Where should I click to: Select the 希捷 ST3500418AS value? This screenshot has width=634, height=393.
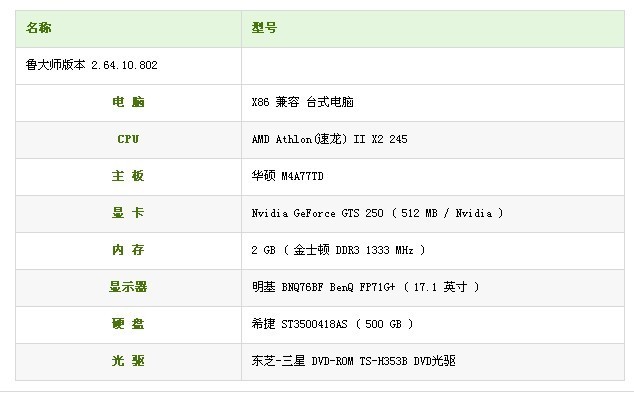click(332, 324)
